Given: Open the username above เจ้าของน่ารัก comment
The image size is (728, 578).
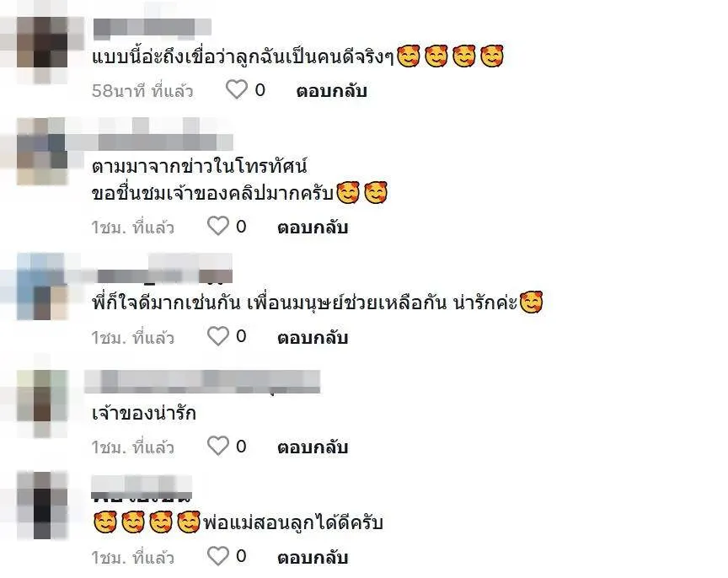Looking at the screenshot, I should tap(202, 382).
